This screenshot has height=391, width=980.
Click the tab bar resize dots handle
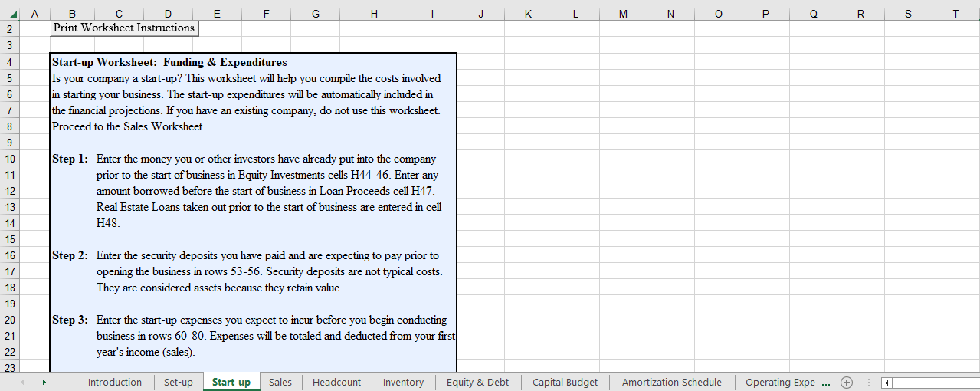tap(868, 383)
